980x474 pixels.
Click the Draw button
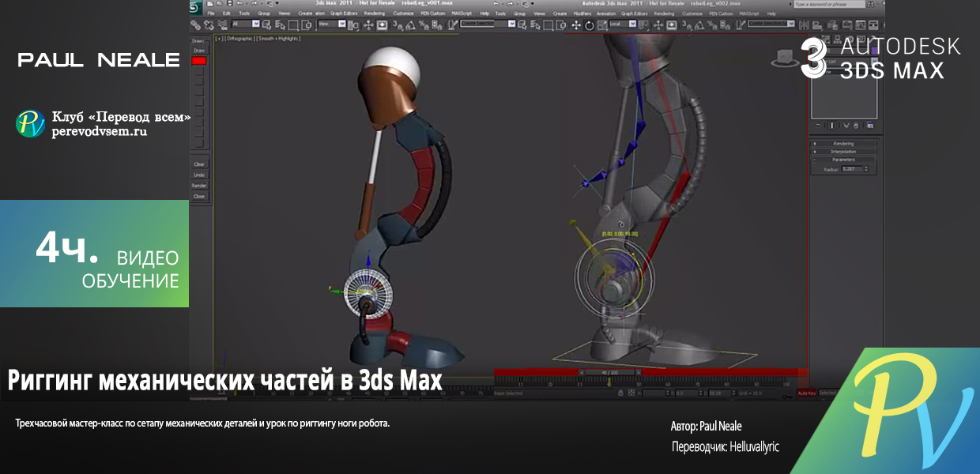click(199, 50)
